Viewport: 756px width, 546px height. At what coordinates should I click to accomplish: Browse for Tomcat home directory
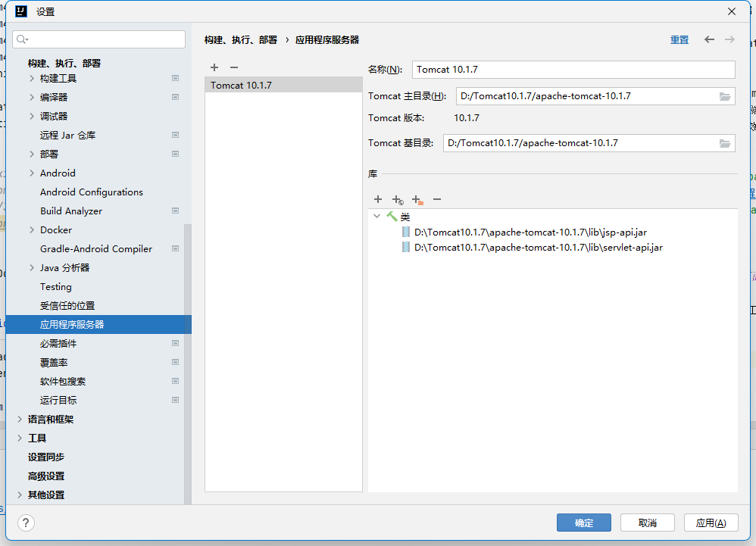tap(725, 96)
